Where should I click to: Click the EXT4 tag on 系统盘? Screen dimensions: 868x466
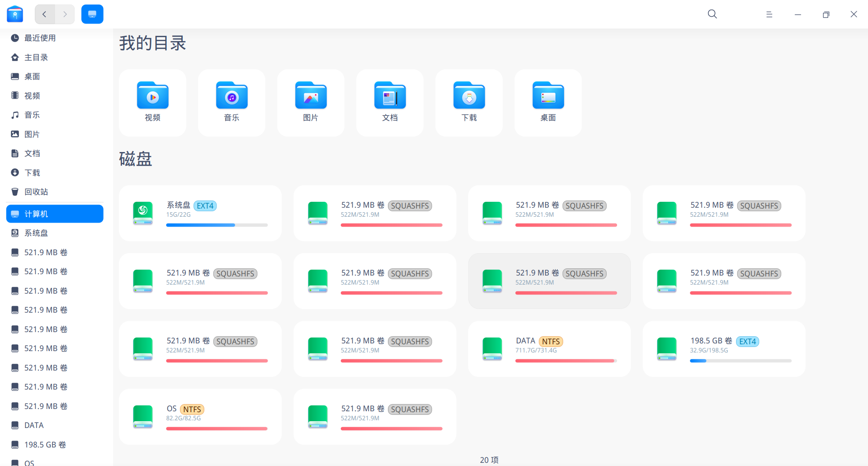205,206
